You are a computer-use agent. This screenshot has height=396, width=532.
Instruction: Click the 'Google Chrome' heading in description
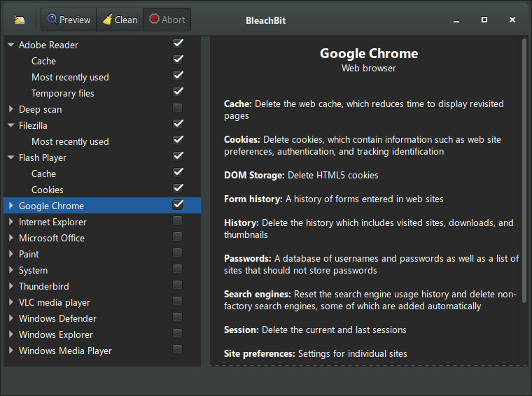tap(369, 54)
